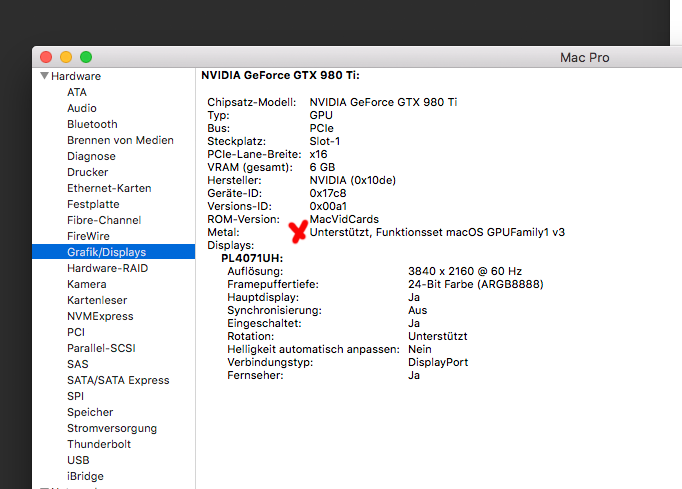
Task: Click the green zoom window button
Action: pos(86,57)
